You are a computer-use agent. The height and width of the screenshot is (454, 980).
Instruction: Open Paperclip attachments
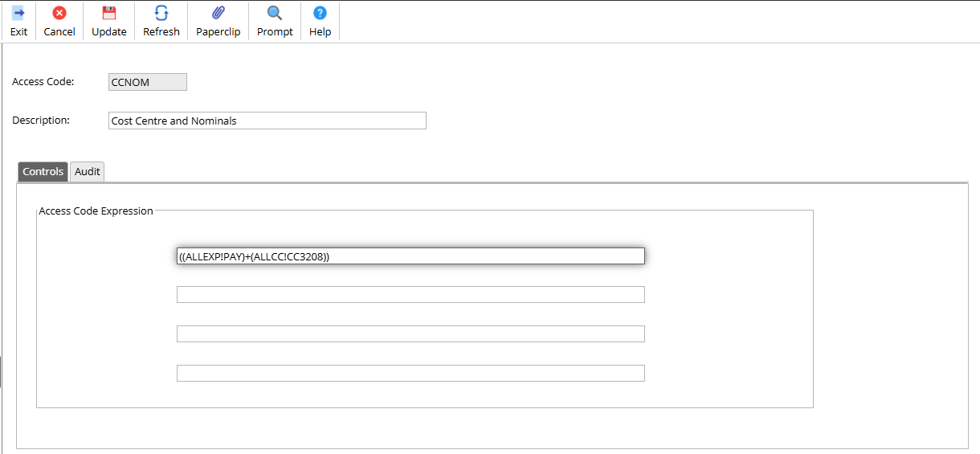tap(218, 14)
